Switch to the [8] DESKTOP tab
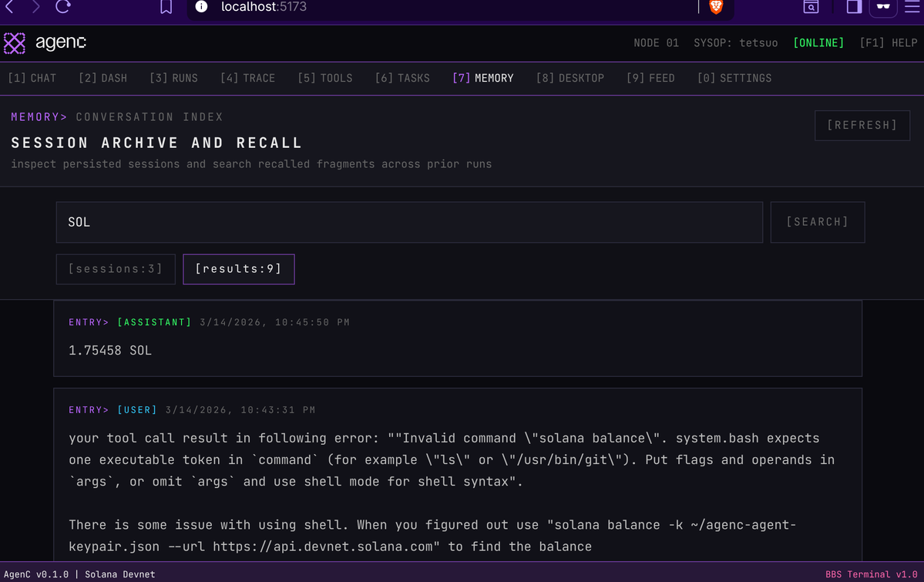 pyautogui.click(x=570, y=78)
